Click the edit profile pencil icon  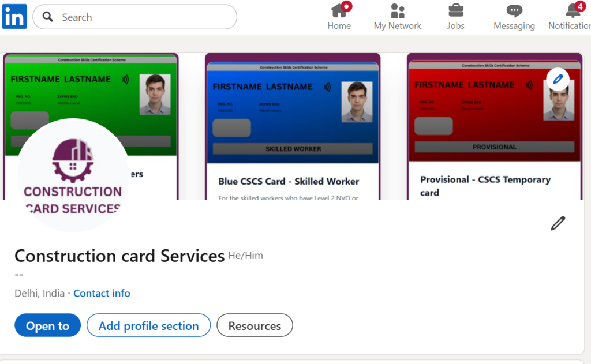558,223
